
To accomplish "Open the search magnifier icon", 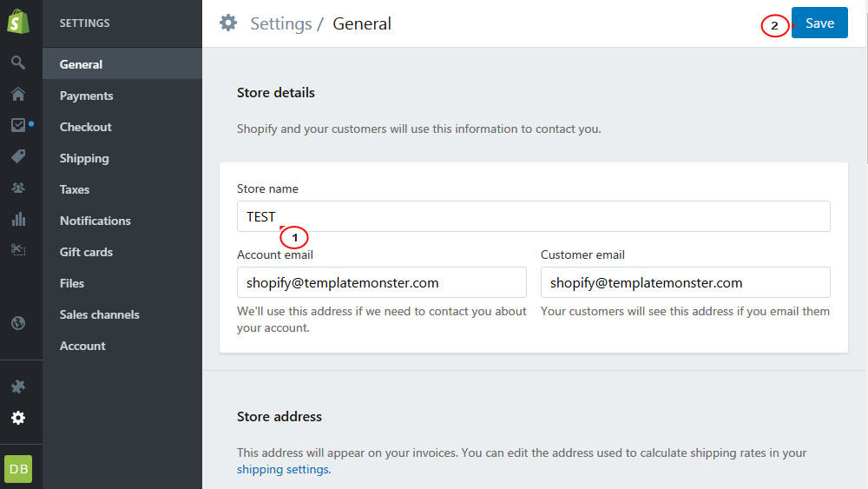I will click(18, 62).
